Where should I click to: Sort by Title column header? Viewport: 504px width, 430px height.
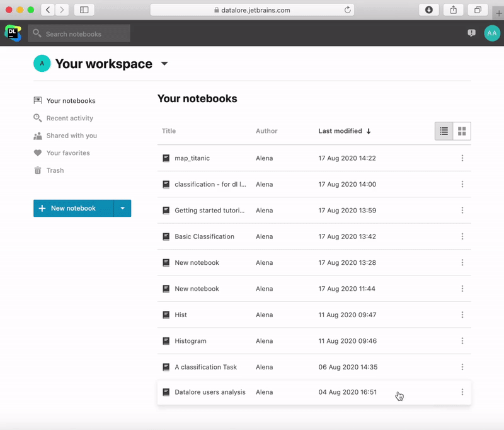(168, 131)
